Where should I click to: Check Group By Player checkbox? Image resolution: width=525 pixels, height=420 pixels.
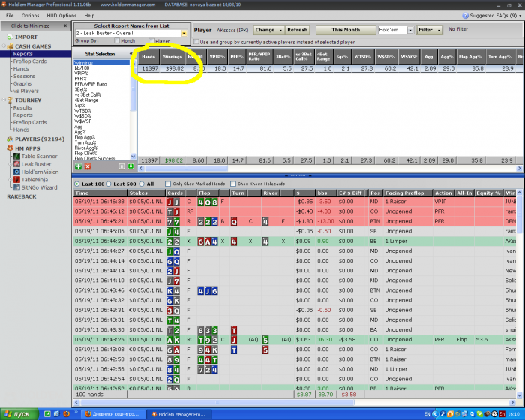tap(151, 40)
